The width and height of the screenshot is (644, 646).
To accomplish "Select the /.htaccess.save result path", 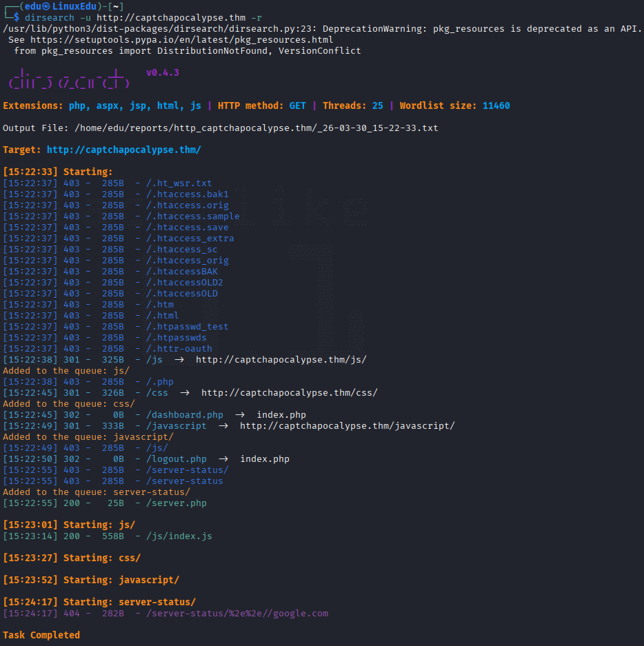I will pyautogui.click(x=187, y=228).
